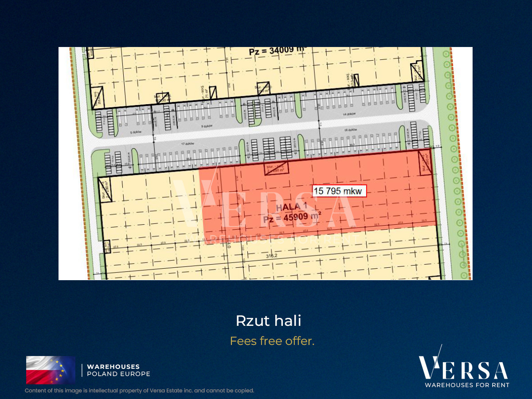The width and height of the screenshot is (532, 399).
Task: Click the 15 795 mkw area label
Action: (340, 191)
